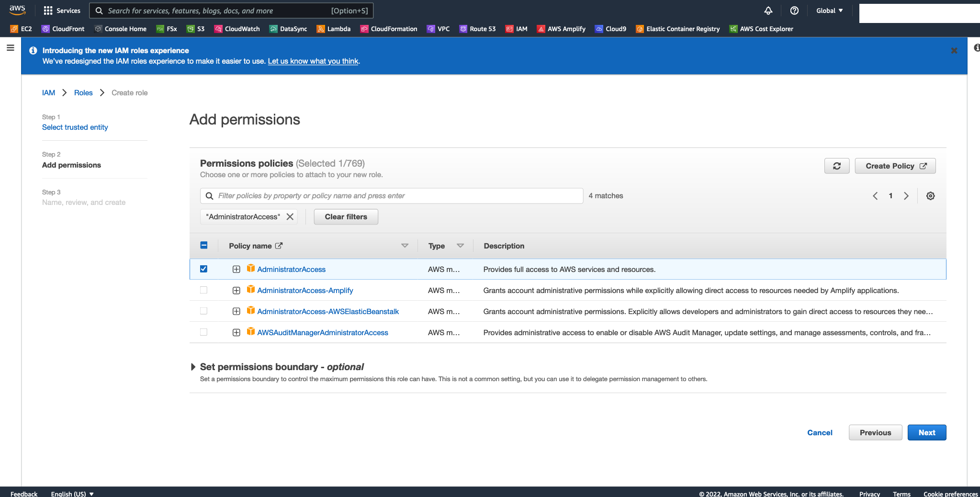Image resolution: width=980 pixels, height=497 pixels.
Task: Open the Route 53 shortcut
Action: pos(477,29)
